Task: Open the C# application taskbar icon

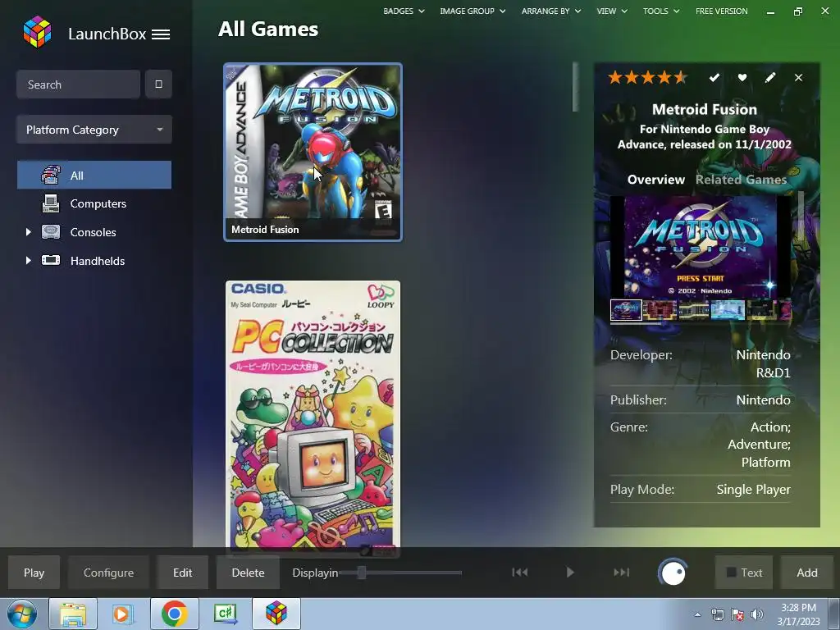Action: click(x=225, y=614)
